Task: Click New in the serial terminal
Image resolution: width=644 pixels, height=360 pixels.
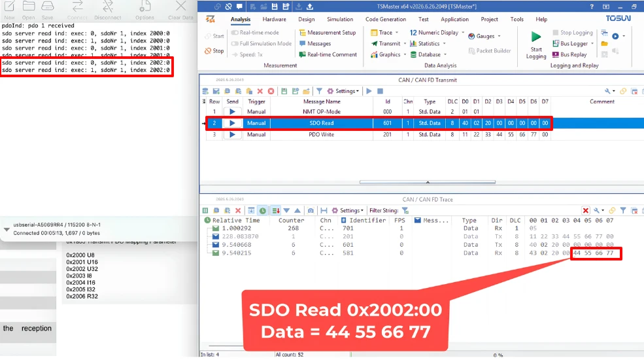Action: [9, 10]
